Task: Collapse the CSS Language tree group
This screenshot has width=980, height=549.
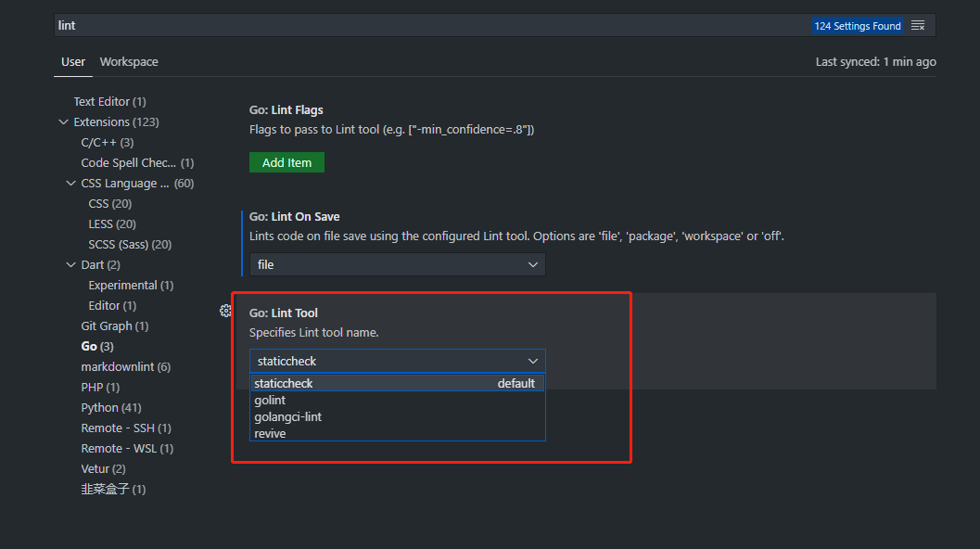Action: click(x=71, y=184)
